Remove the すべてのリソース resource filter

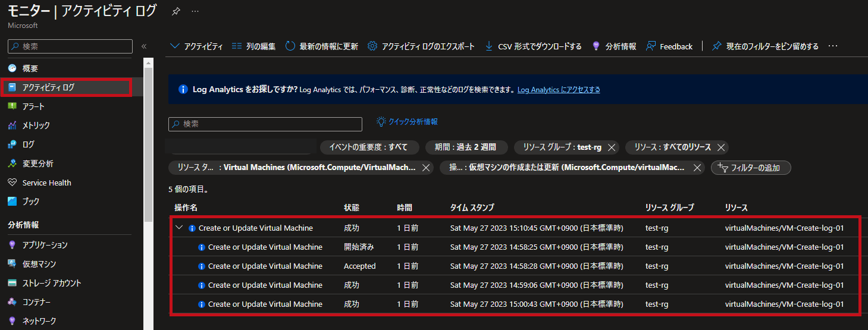[721, 147]
